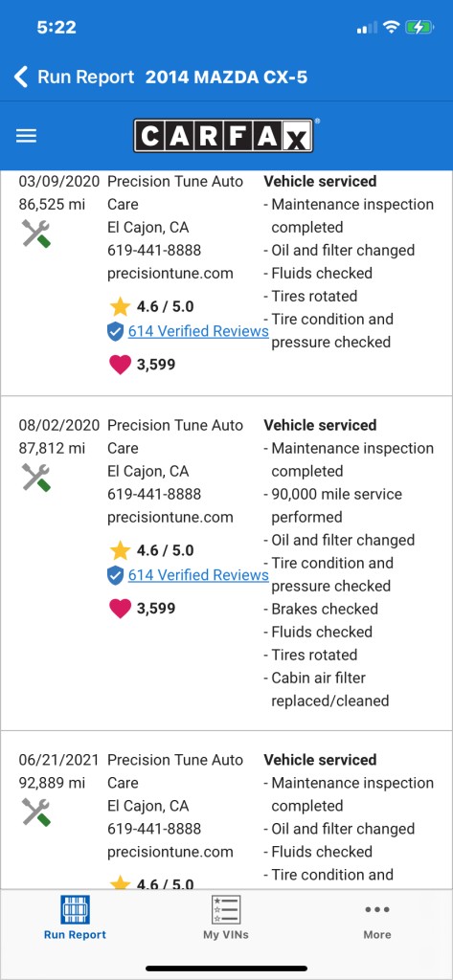This screenshot has width=453, height=980.
Task: Open 614 Verified Reviews link in 08/02/2020 entry
Action: tap(198, 575)
